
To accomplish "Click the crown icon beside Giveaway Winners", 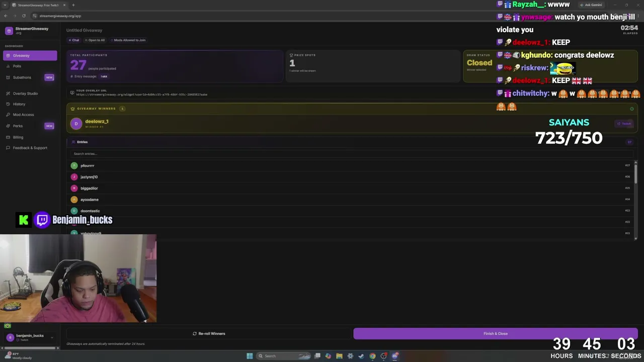I will pos(72,109).
